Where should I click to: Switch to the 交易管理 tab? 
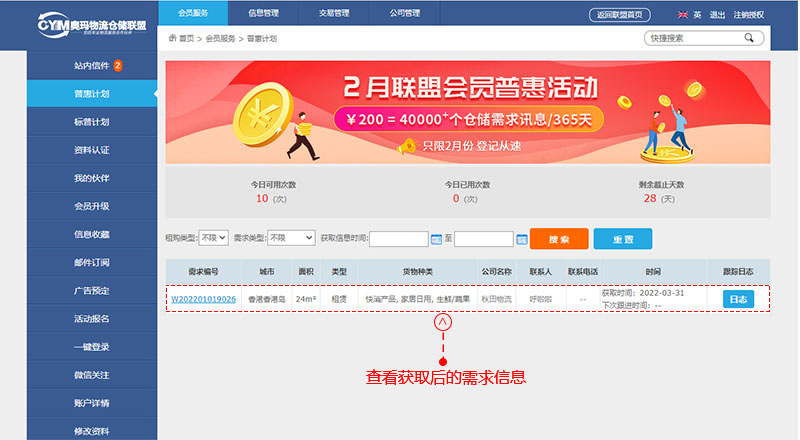[334, 13]
